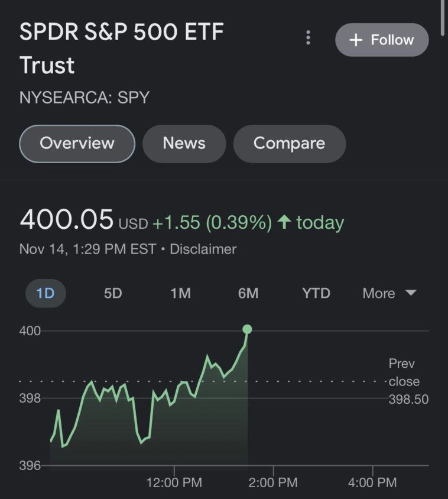The image size is (448, 499).
Task: Open the Compare tab
Action: pyautogui.click(x=289, y=143)
